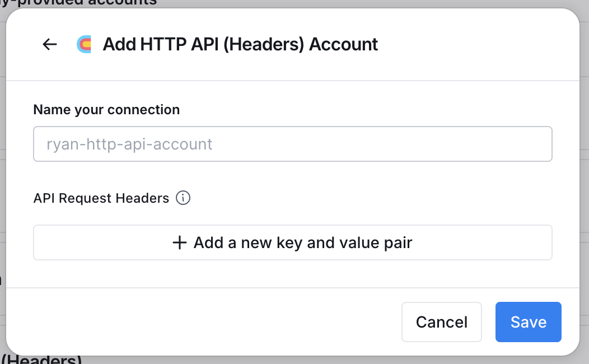Viewport: 589px width, 364px height.
Task: Click the word 'Account' in dialog title
Action: (x=343, y=44)
